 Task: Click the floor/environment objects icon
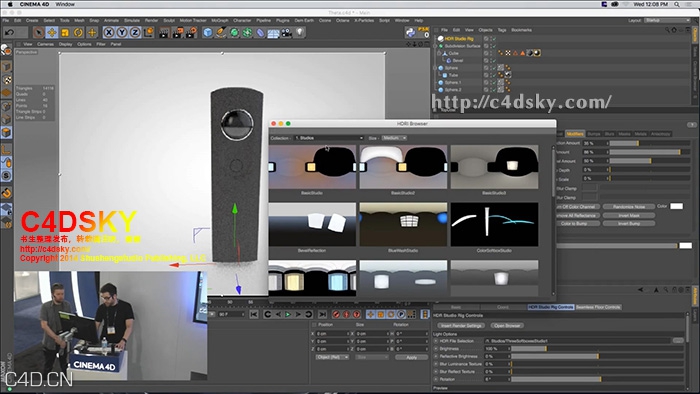273,33
